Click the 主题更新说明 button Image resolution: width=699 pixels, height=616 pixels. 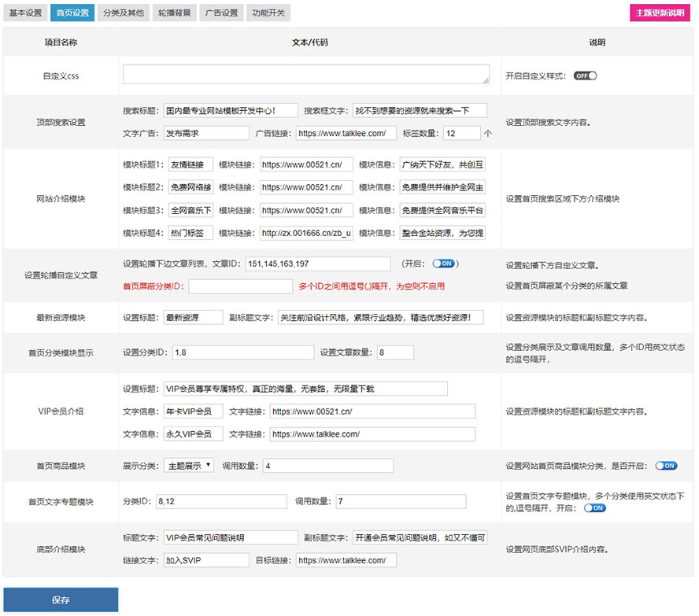(x=660, y=13)
